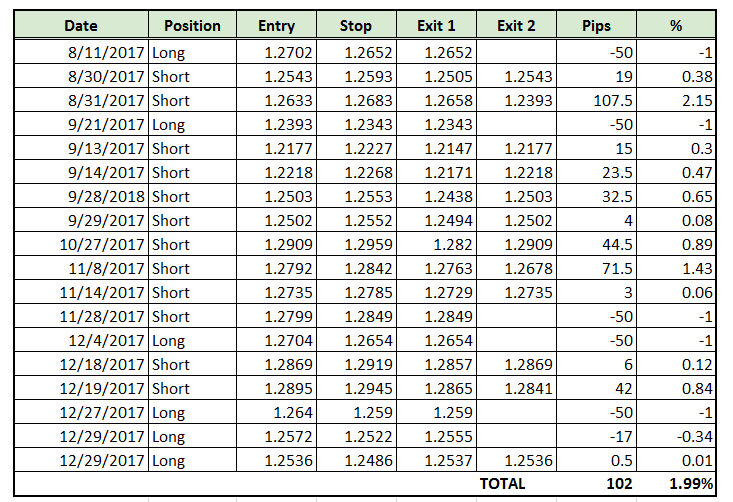Select the Position column header
This screenshot has width=733, height=502.
tap(192, 25)
